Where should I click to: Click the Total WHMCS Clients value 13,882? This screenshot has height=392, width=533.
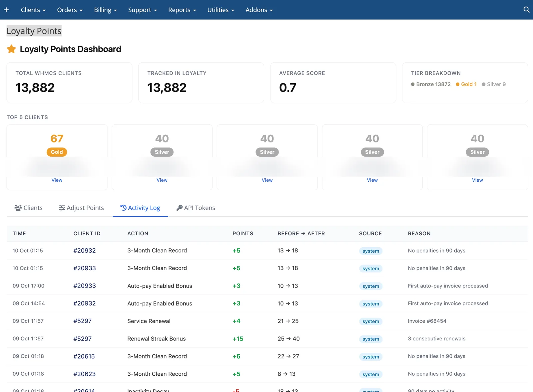coord(35,88)
